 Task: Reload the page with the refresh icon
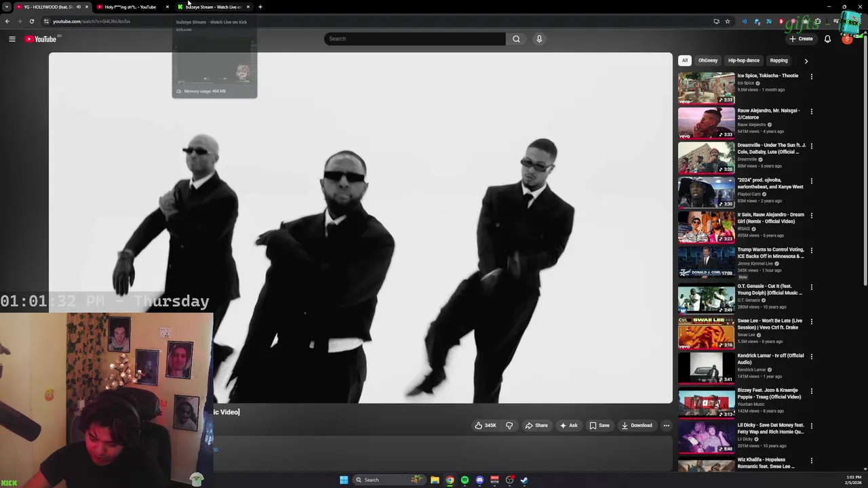(x=31, y=21)
